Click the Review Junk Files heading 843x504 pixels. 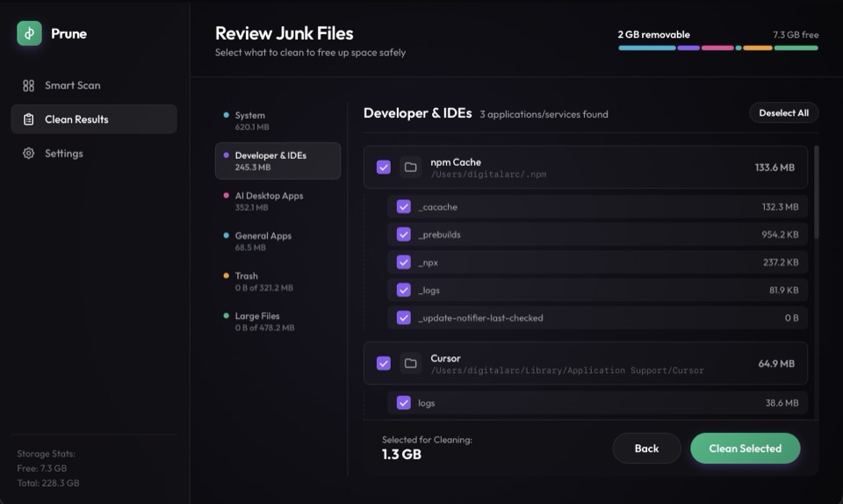click(x=284, y=33)
